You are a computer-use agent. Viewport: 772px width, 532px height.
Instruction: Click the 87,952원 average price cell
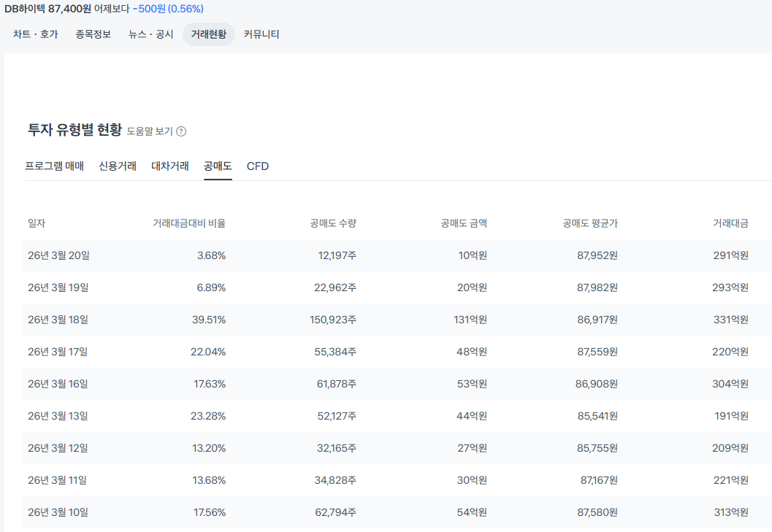[x=597, y=255]
